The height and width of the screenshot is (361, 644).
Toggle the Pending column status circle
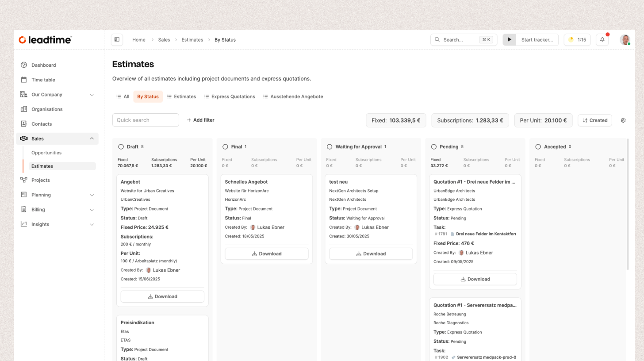434,146
